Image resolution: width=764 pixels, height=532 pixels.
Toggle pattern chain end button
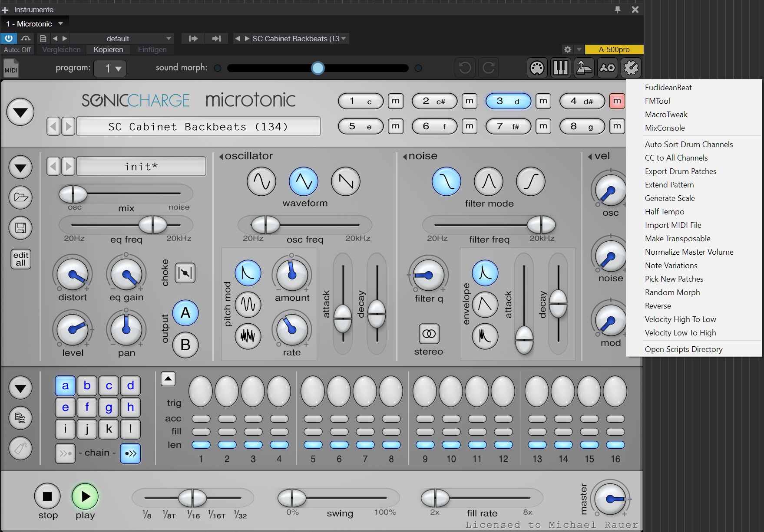tap(130, 453)
